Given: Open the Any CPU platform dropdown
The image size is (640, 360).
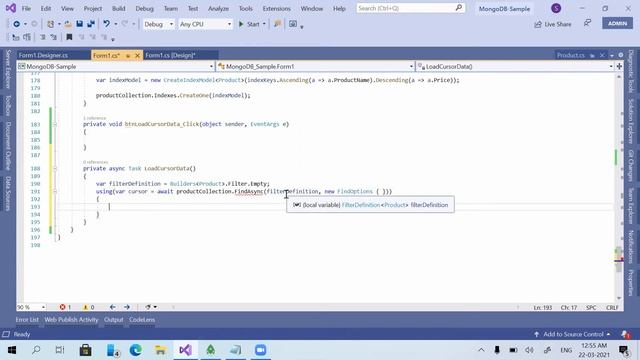Looking at the screenshot, I should 205,24.
